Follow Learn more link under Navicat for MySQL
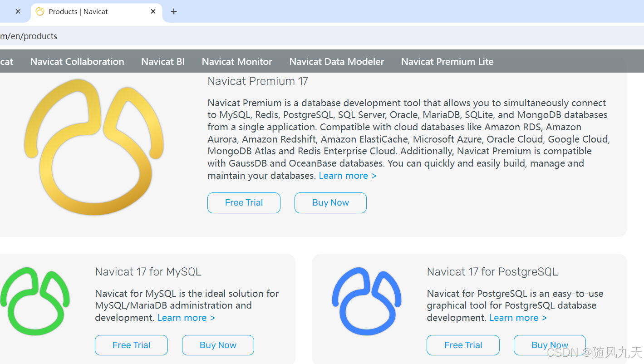644x364 pixels. 186,318
